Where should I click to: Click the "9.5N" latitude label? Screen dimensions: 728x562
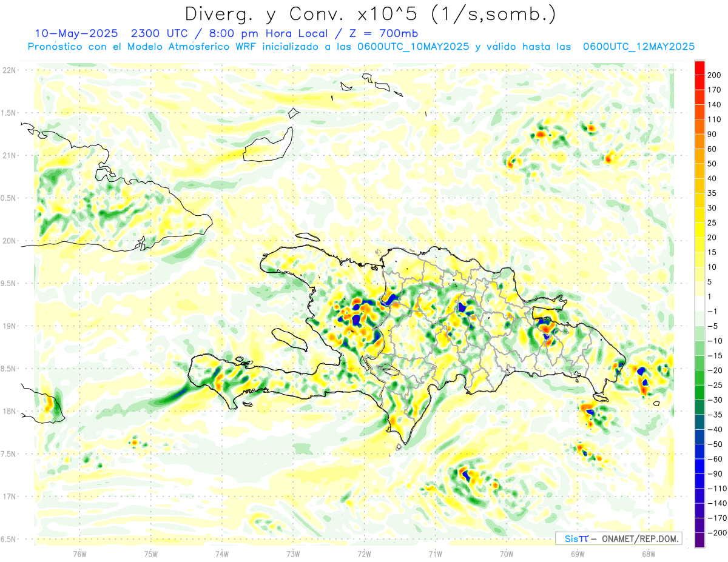coord(9,284)
